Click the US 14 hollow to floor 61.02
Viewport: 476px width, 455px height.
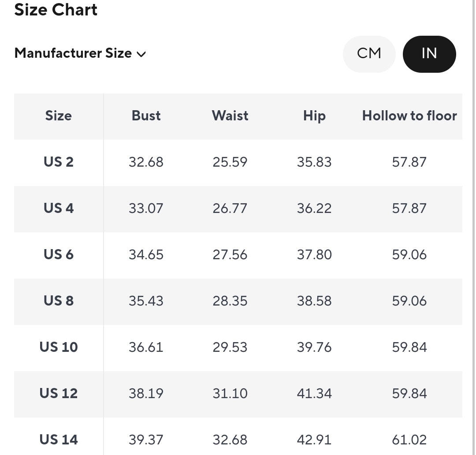(409, 440)
